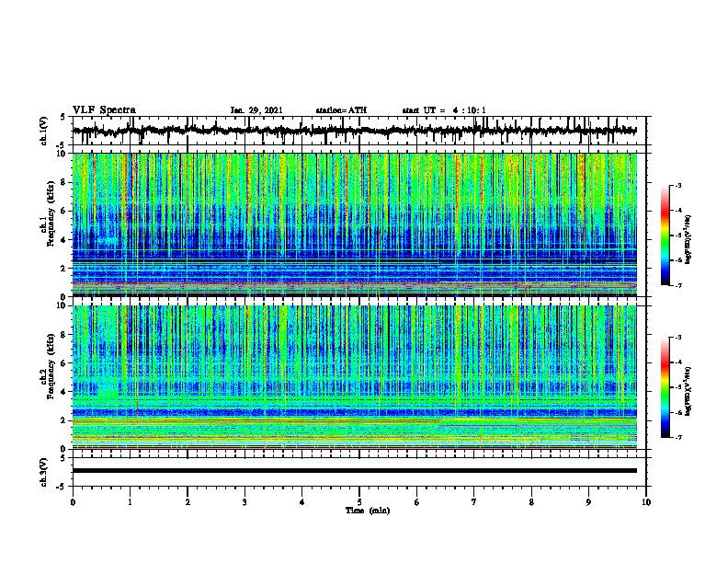Click the time axis tick label "5"
This screenshot has width=728, height=563.
coord(359,502)
